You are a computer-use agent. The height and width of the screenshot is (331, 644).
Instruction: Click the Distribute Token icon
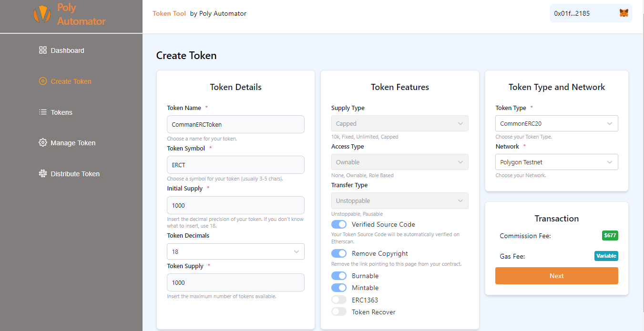click(43, 173)
